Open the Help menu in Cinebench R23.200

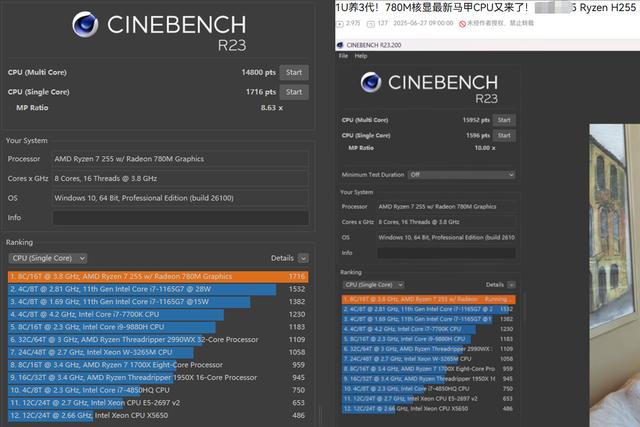pos(361,56)
